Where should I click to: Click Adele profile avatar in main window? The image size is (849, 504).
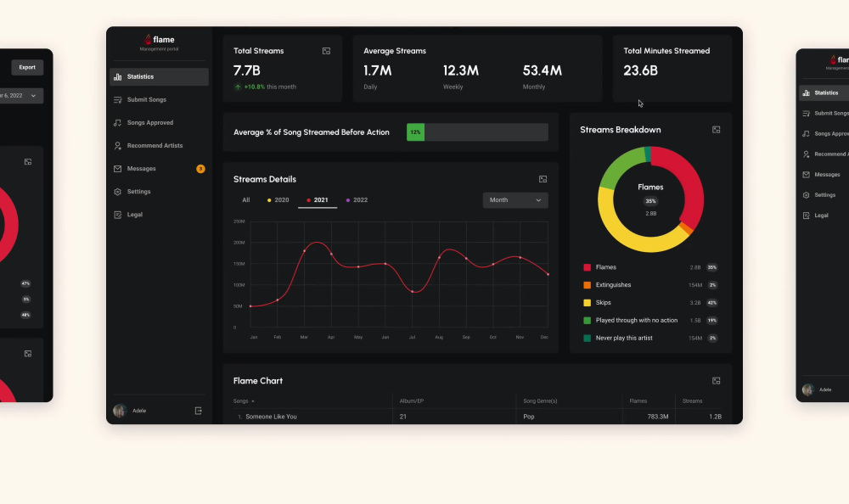pyautogui.click(x=120, y=411)
